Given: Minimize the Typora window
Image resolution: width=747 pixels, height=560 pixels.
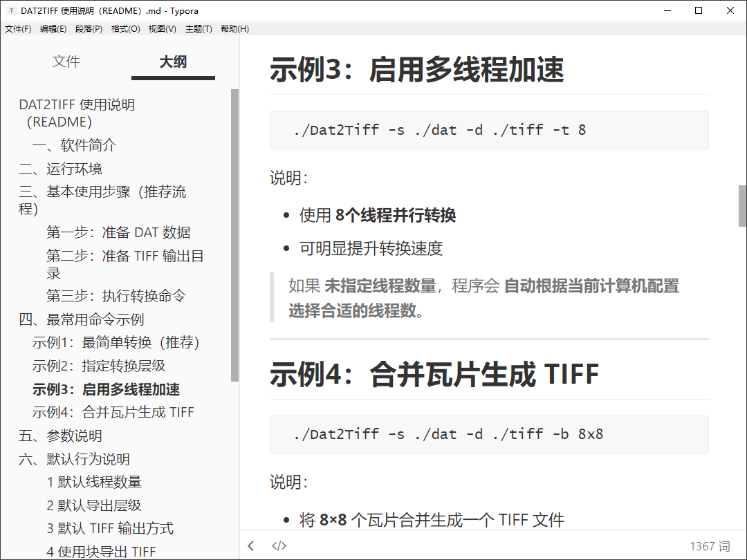Looking at the screenshot, I should tap(667, 10).
